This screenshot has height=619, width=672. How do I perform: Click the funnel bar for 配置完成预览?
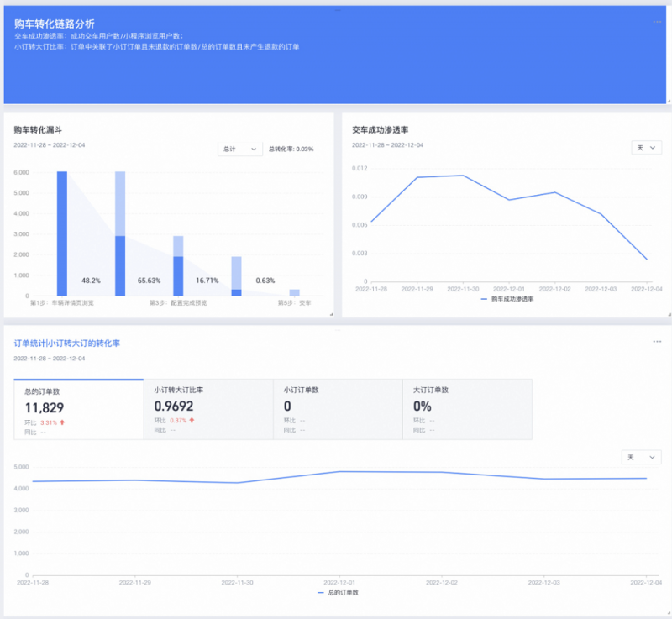(176, 260)
